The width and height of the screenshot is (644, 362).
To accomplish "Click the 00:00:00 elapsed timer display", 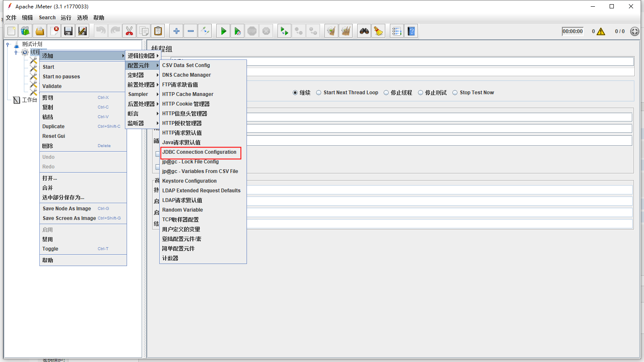I will (x=573, y=31).
